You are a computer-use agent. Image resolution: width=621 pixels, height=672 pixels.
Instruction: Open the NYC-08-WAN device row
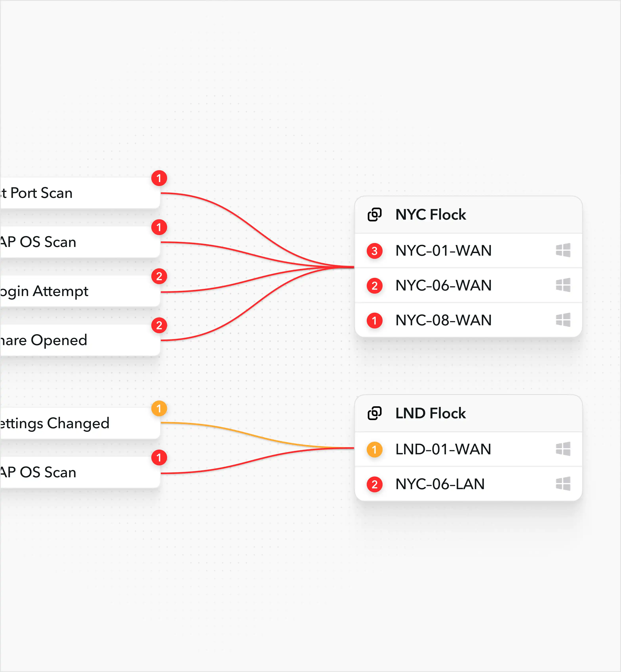point(469,320)
